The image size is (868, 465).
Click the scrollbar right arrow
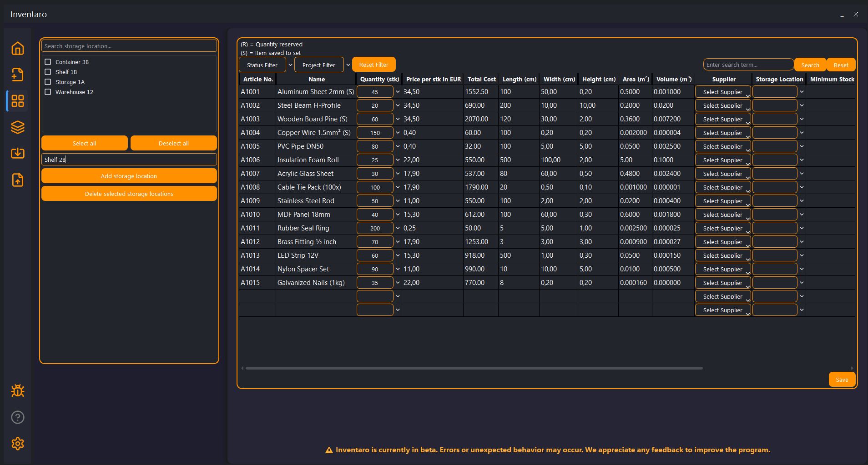point(852,368)
